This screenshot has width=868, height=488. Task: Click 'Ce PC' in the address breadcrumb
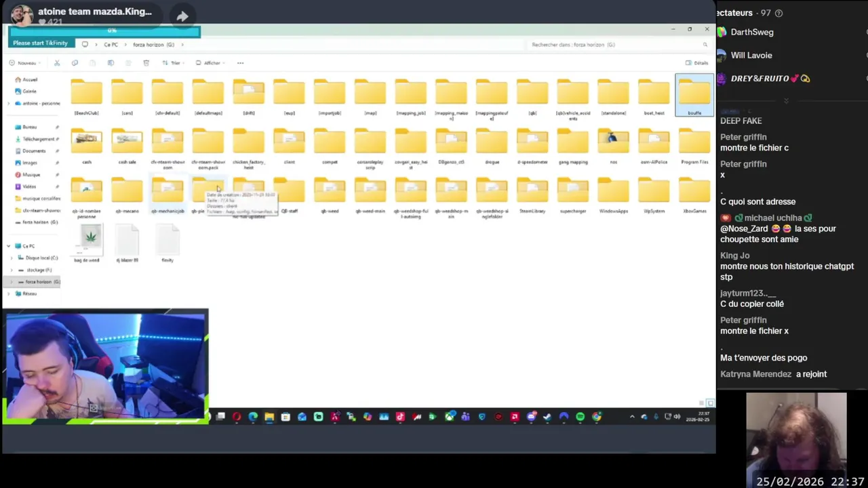[x=111, y=45]
